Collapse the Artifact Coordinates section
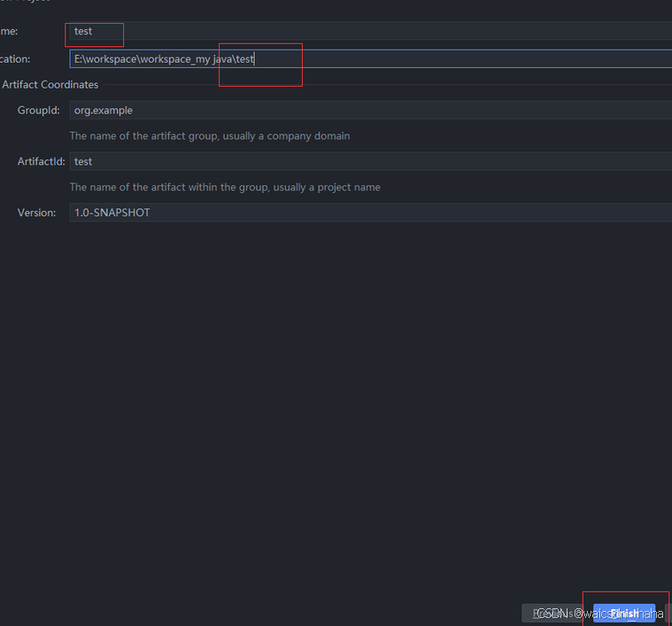Image resolution: width=672 pixels, height=626 pixels. click(x=50, y=85)
